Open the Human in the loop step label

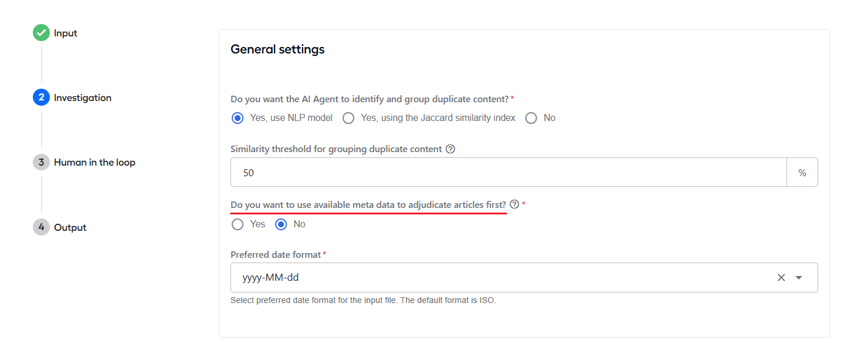pos(94,162)
